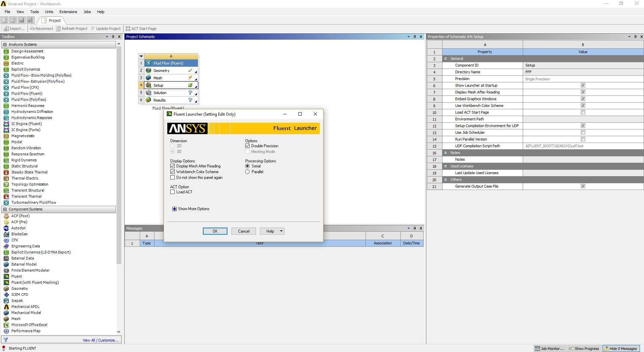Screen dimensions: 644x352
Task: Collapse the Notes properties section
Action: point(446,153)
